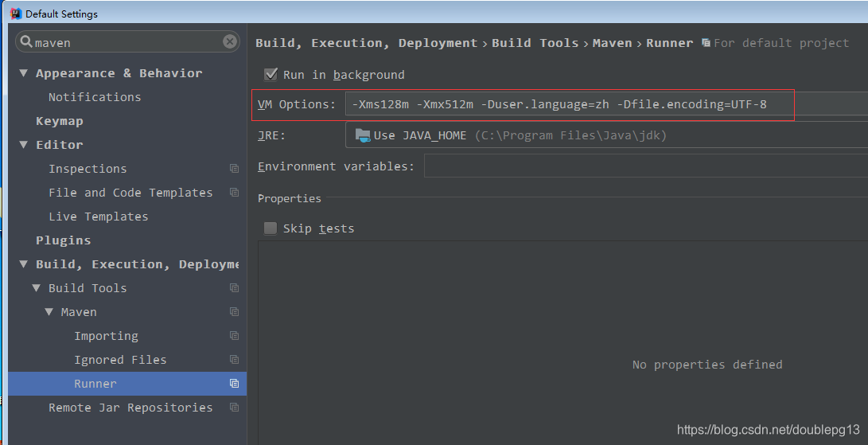Click the Properties section label
868x445 pixels.
[x=289, y=198]
